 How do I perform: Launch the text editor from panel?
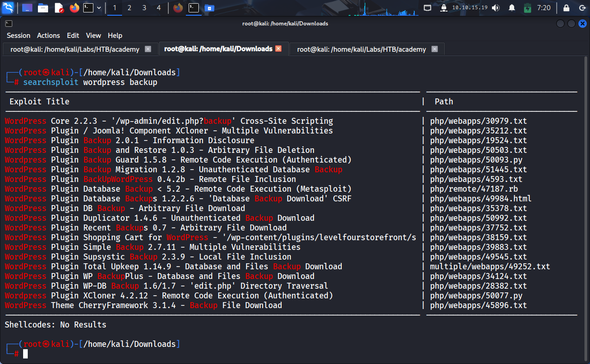[59, 8]
